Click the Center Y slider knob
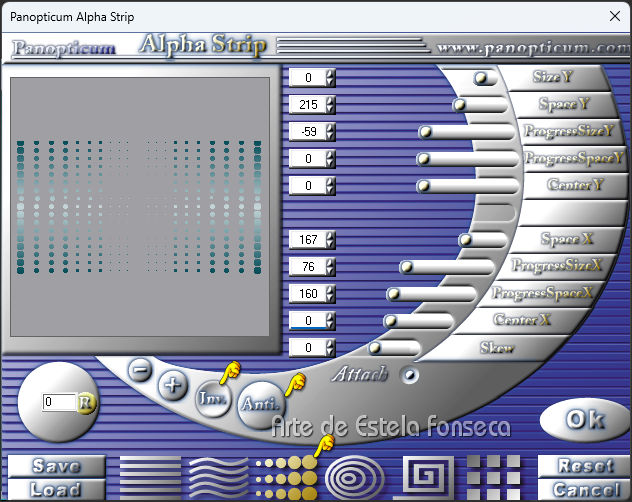 423,185
